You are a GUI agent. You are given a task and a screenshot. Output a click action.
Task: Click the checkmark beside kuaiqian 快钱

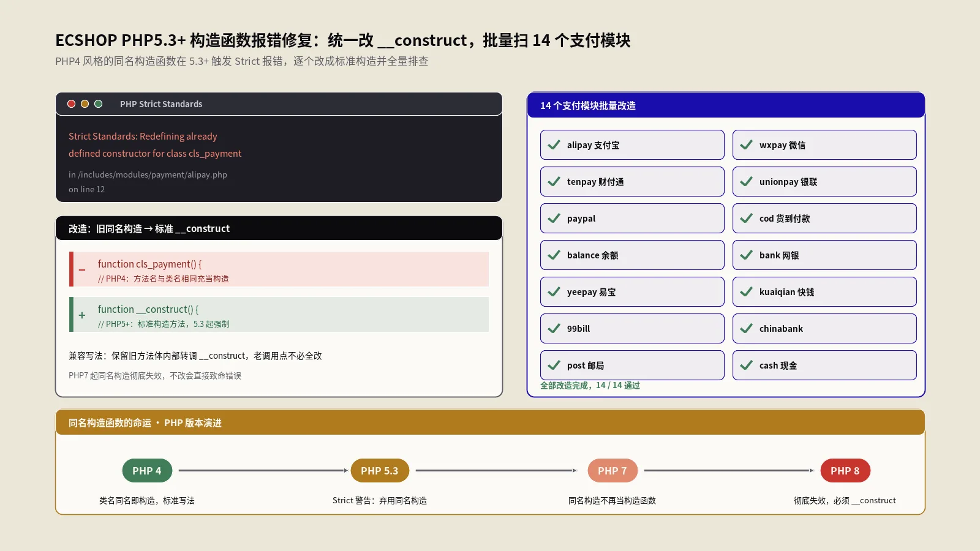(x=746, y=292)
